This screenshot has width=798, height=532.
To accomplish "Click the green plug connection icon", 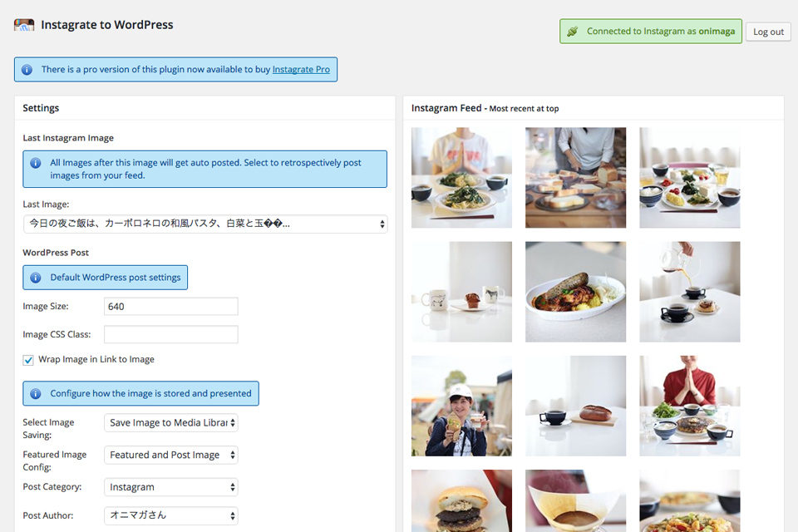I will (573, 32).
